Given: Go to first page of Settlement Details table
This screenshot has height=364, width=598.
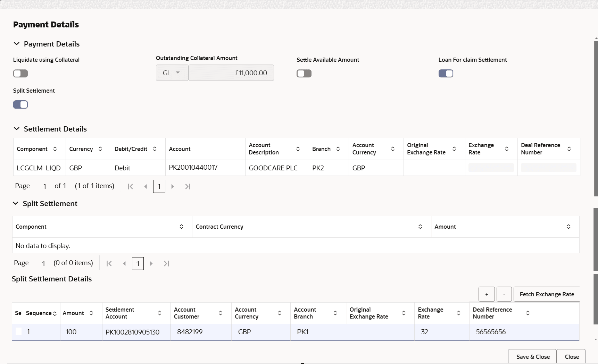Looking at the screenshot, I should [131, 186].
